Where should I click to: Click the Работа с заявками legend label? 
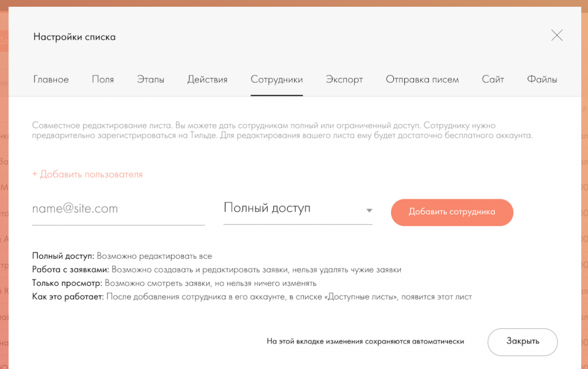click(x=71, y=270)
